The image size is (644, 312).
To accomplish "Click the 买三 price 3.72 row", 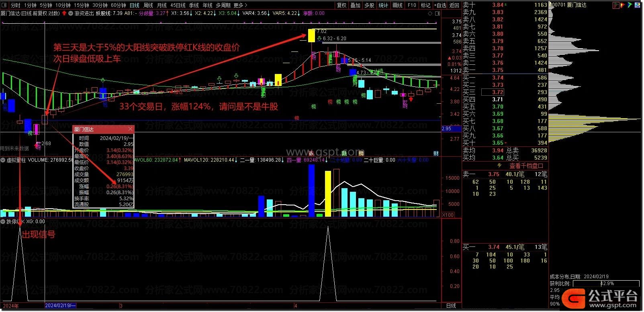I will (505, 92).
